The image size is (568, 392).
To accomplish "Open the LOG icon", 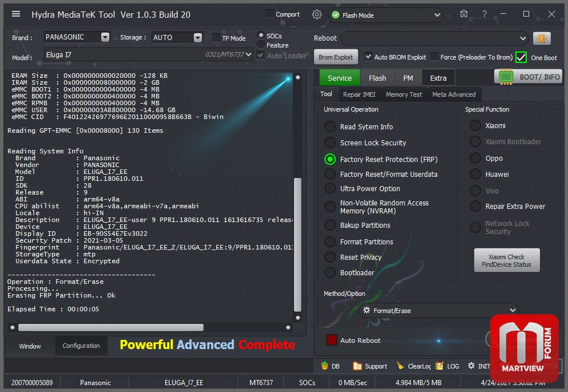I will click(439, 366).
